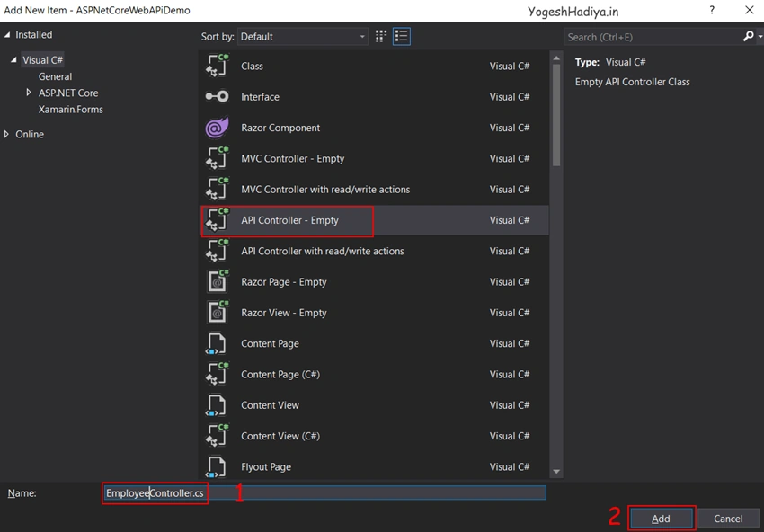Expand the ASP.NET Core tree node
The image size is (764, 532).
pyautogui.click(x=29, y=92)
